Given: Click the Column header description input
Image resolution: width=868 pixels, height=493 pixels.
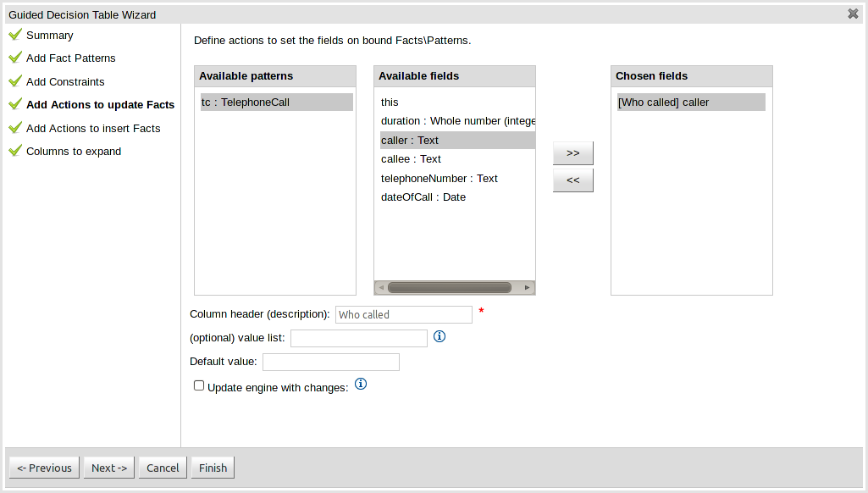Looking at the screenshot, I should 404,314.
